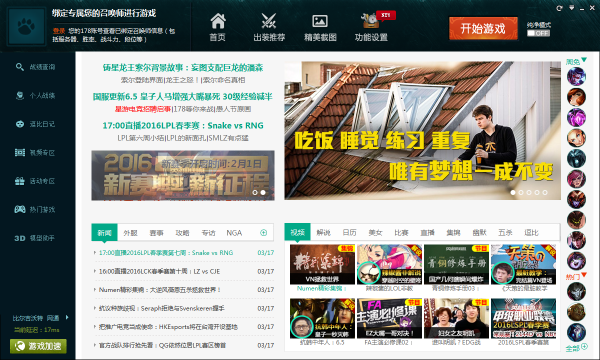Expand the 比尔吉沃特 网通 server arrow
This screenshot has width=600, height=360.
(67, 318)
